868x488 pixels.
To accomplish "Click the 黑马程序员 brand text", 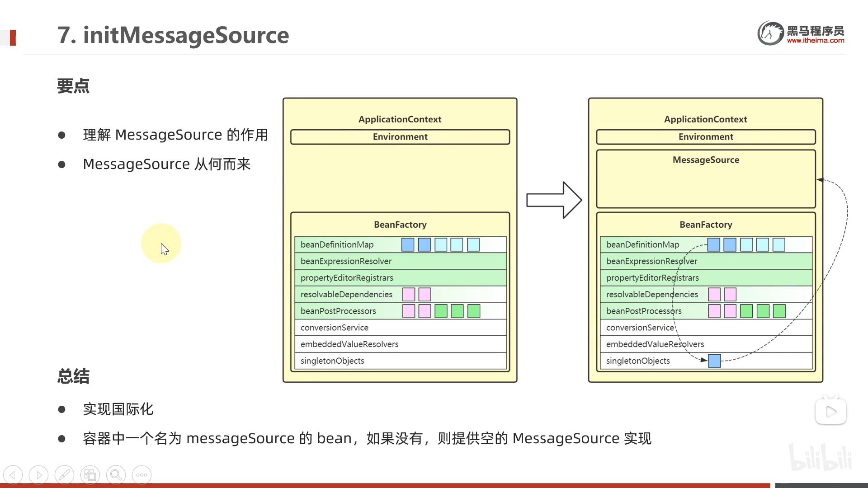I will [x=816, y=31].
